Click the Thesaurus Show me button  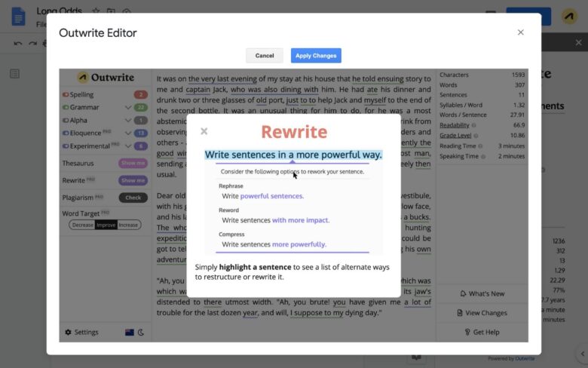coord(133,163)
